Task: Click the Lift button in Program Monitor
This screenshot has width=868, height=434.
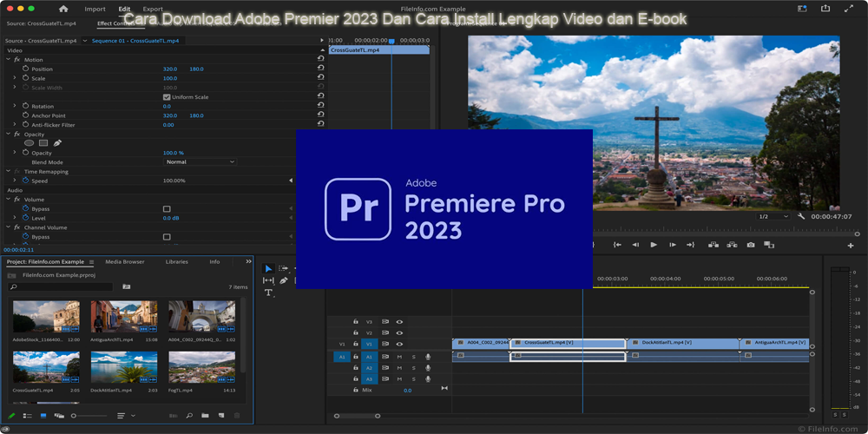Action: pos(713,245)
